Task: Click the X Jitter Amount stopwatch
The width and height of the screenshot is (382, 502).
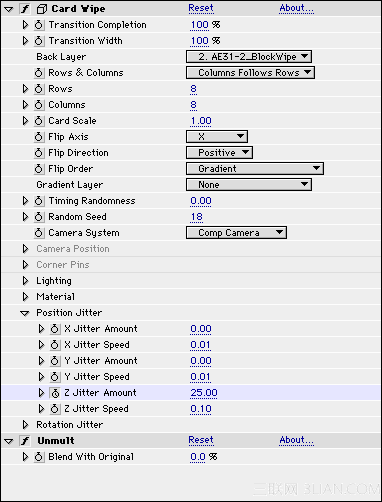Action: pyautogui.click(x=55, y=329)
